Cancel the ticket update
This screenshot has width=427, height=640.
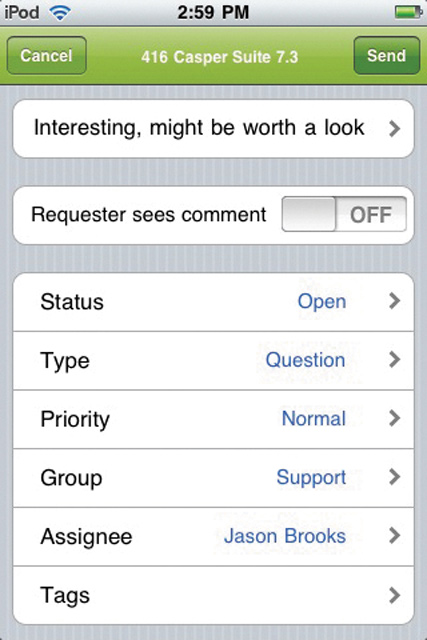(47, 56)
